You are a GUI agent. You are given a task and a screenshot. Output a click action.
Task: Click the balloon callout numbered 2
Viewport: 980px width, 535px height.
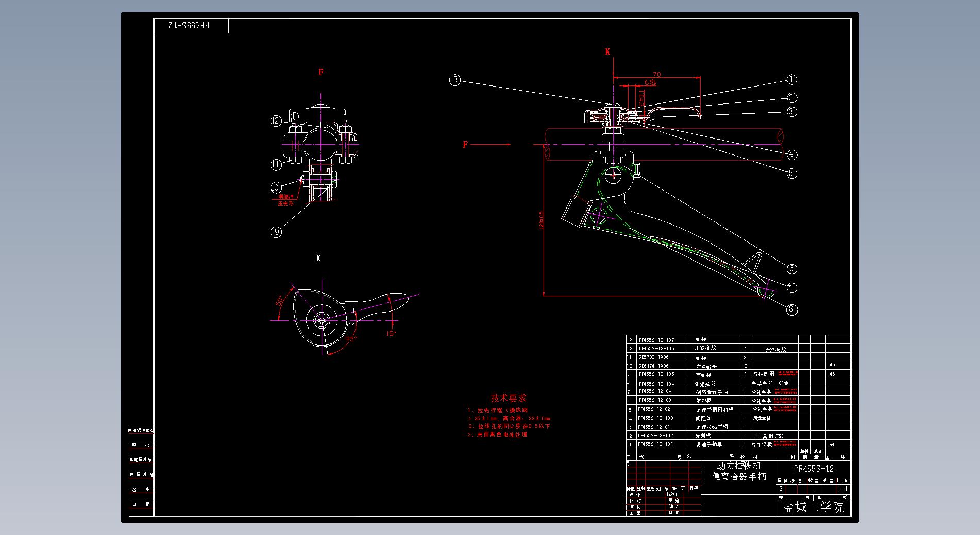click(792, 97)
